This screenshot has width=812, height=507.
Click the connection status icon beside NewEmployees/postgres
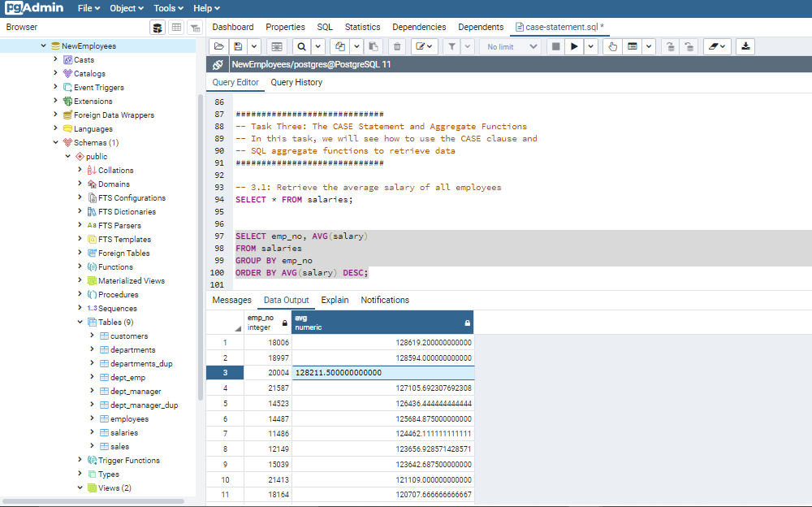[217, 64]
